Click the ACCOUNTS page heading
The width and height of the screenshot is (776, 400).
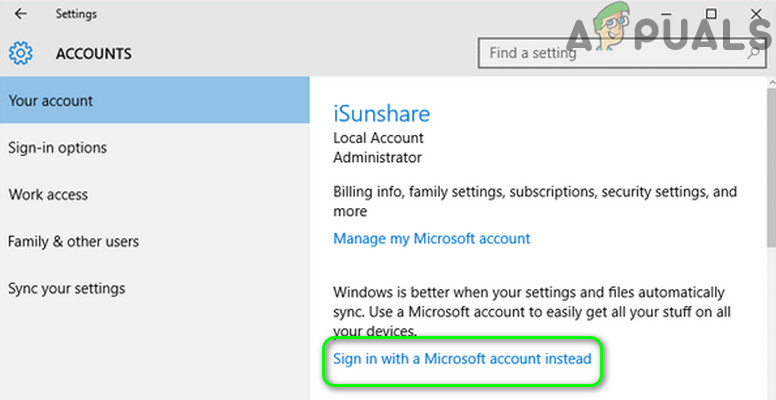coord(94,53)
